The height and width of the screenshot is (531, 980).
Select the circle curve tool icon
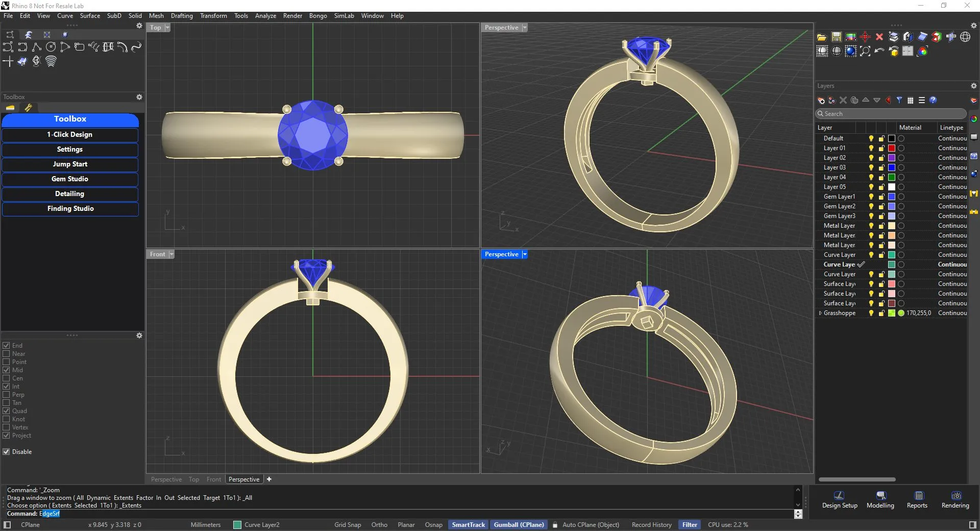[x=51, y=47]
